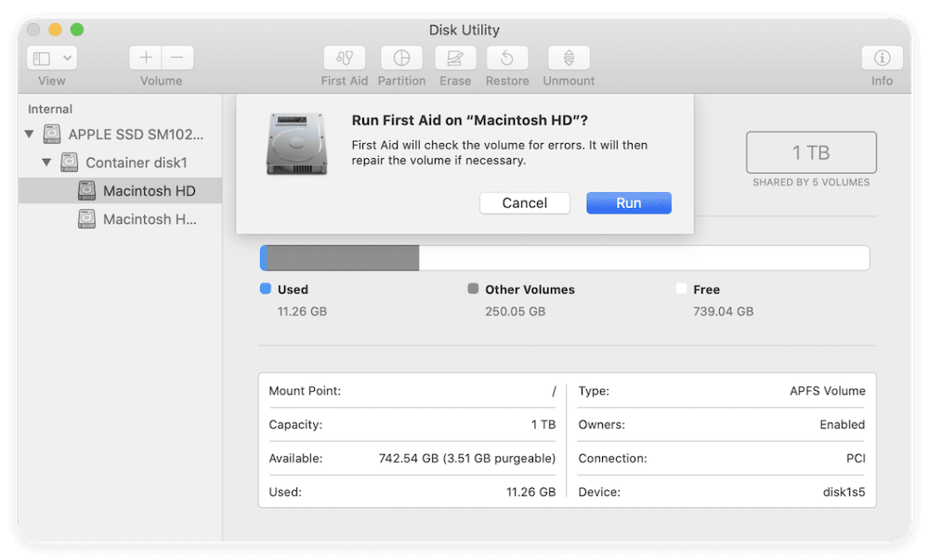
Task: Collapse the APPLE SSD disclosure triangle
Action: (30, 134)
